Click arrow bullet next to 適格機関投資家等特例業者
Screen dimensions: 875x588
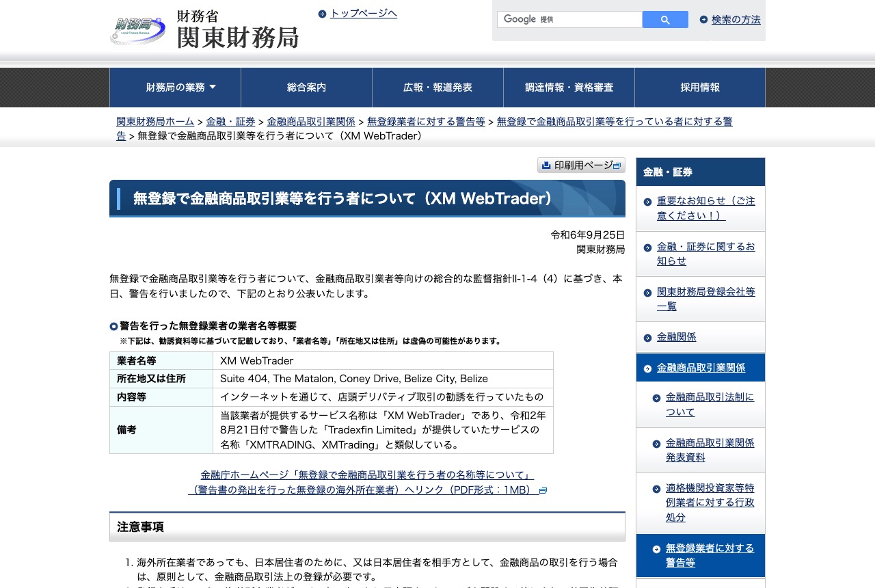click(x=656, y=489)
